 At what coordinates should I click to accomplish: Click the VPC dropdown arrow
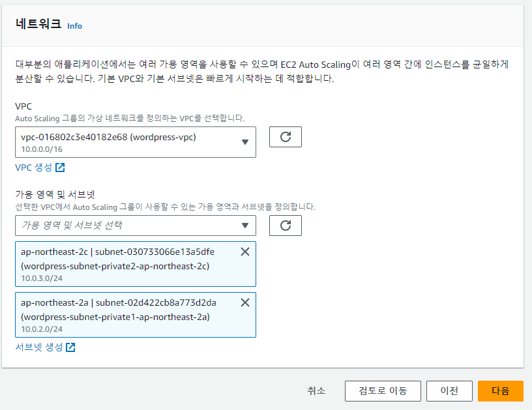point(245,142)
